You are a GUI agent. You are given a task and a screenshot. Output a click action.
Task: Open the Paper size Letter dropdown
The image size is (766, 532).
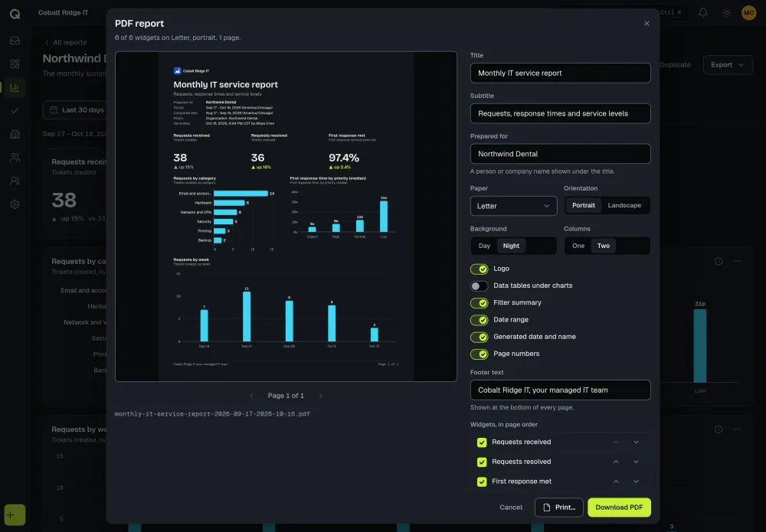(513, 206)
